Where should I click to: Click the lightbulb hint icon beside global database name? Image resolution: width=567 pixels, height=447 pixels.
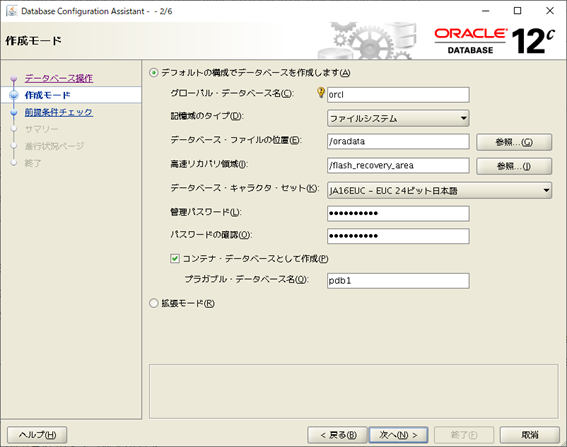(x=320, y=93)
